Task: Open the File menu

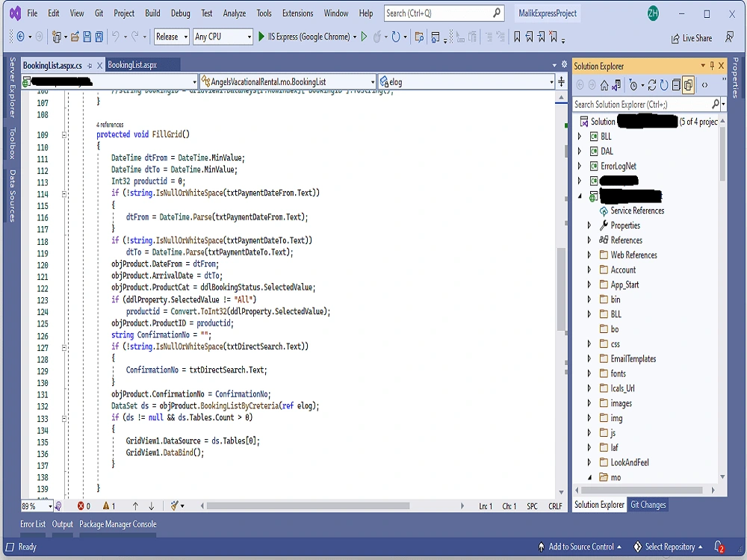Action: point(32,13)
